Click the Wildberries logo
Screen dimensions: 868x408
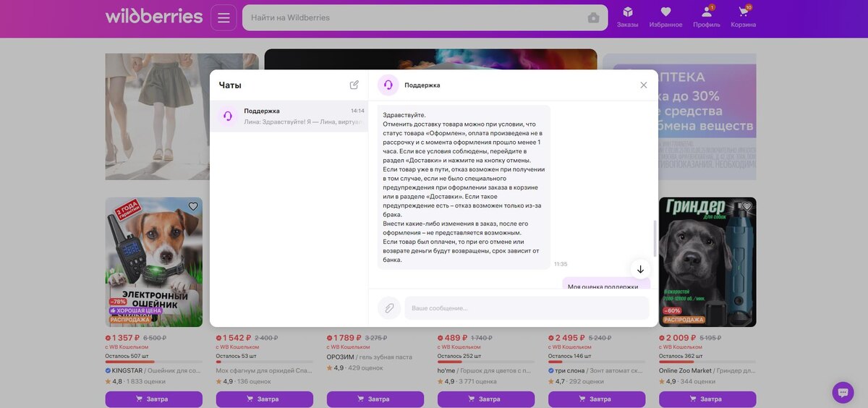pos(154,16)
